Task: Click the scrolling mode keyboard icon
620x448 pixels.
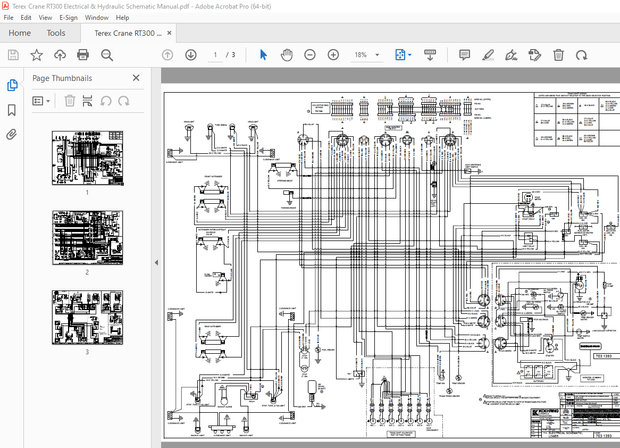Action: (430, 55)
